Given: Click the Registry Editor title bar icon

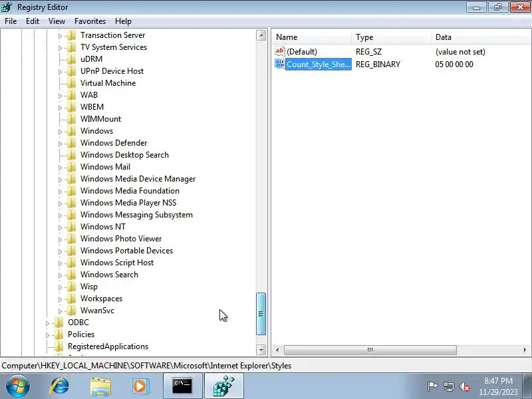Looking at the screenshot, I should click(7, 7).
